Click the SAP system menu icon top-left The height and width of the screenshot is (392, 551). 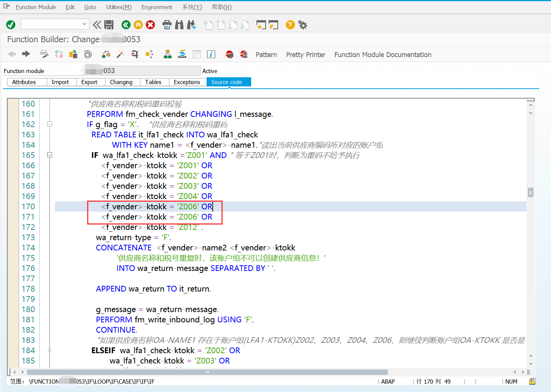[x=6, y=6]
